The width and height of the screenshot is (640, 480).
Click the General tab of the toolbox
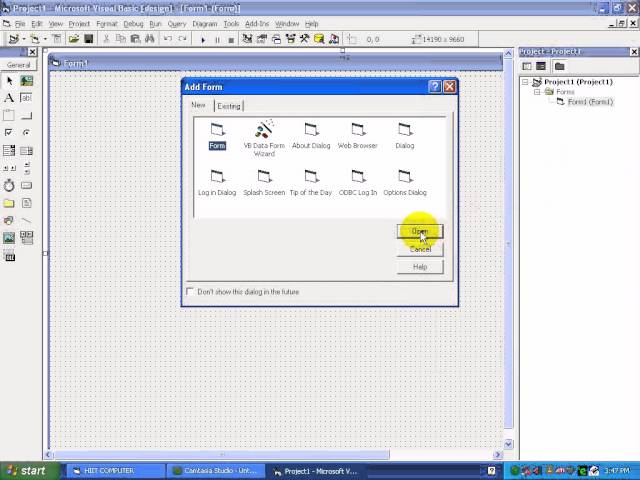click(18, 65)
